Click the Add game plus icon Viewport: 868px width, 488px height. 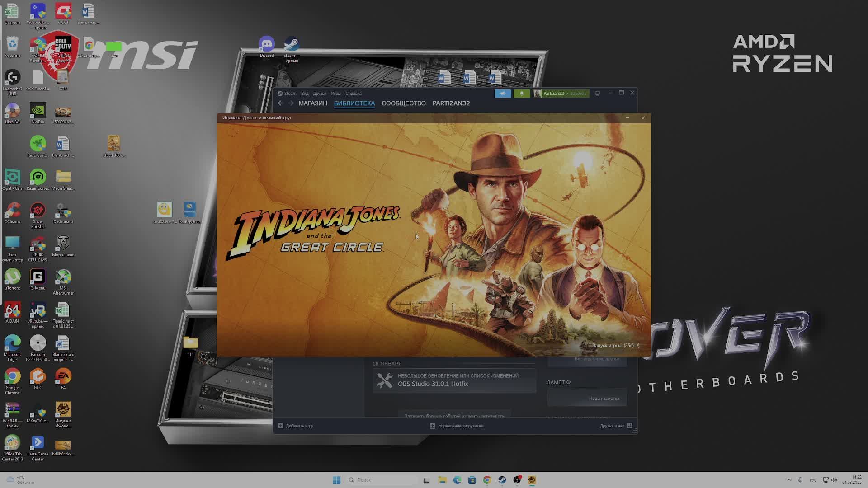281,426
